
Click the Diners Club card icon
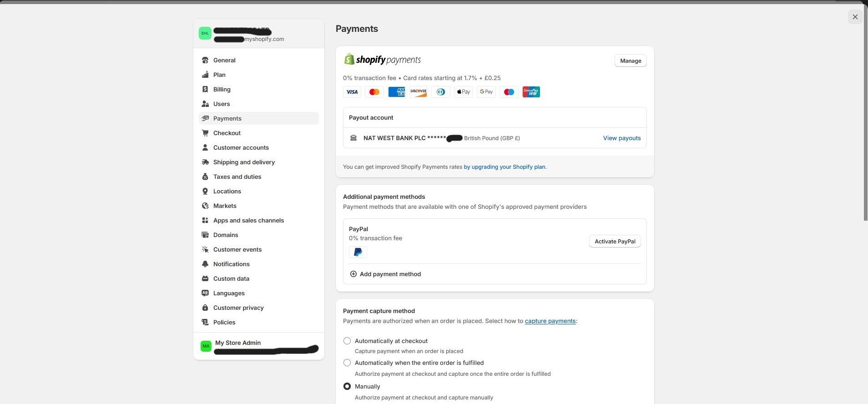[x=441, y=92]
